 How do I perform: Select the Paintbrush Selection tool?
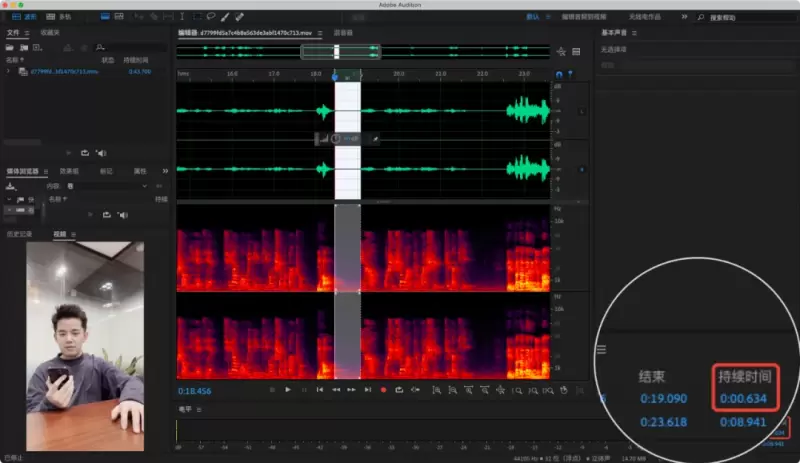click(x=224, y=17)
